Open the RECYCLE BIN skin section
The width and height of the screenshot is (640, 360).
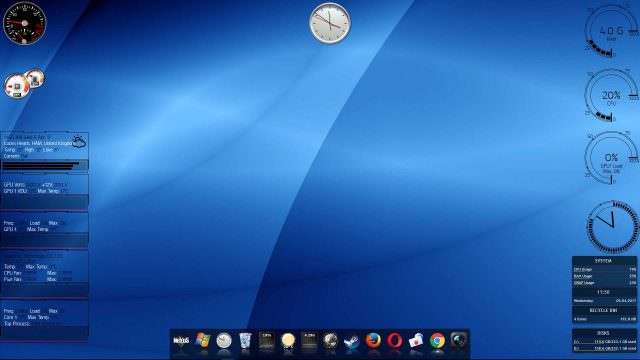coord(604,311)
